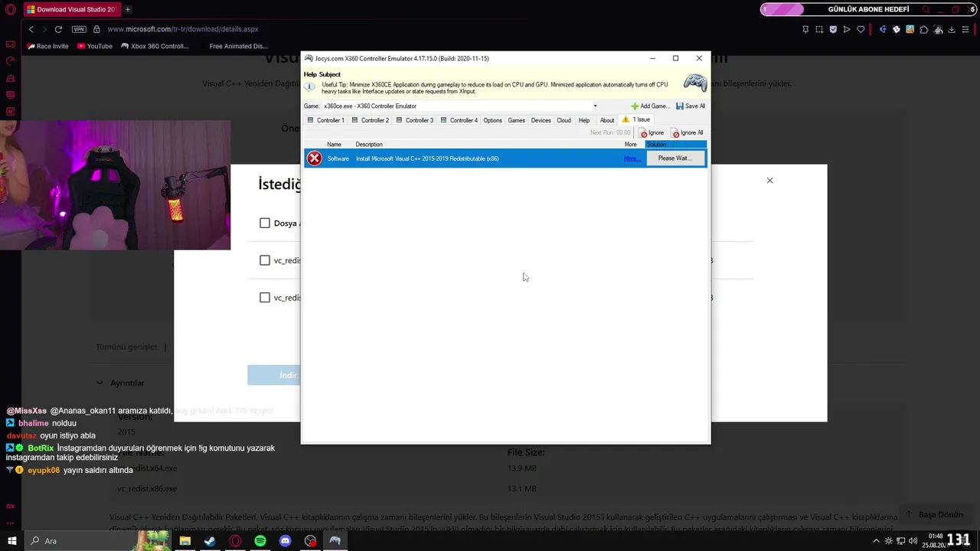
Task: Click the Description column header
Action: [x=369, y=145]
